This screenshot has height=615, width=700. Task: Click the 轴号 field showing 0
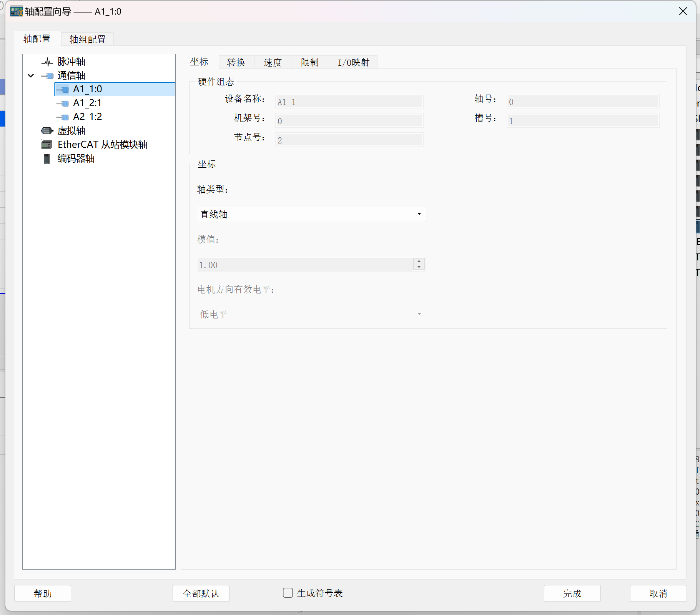tap(583, 102)
